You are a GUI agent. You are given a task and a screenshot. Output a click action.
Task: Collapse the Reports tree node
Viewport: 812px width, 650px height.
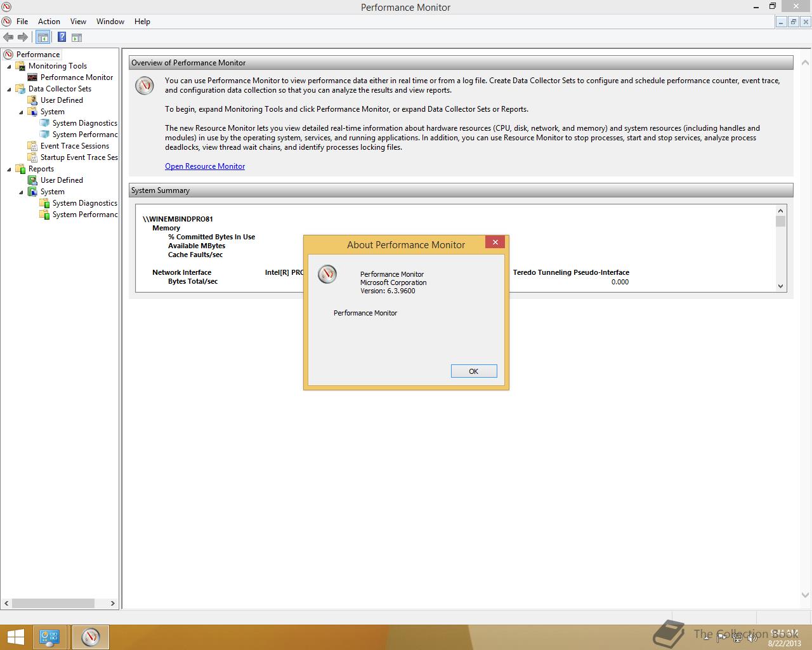[10, 169]
